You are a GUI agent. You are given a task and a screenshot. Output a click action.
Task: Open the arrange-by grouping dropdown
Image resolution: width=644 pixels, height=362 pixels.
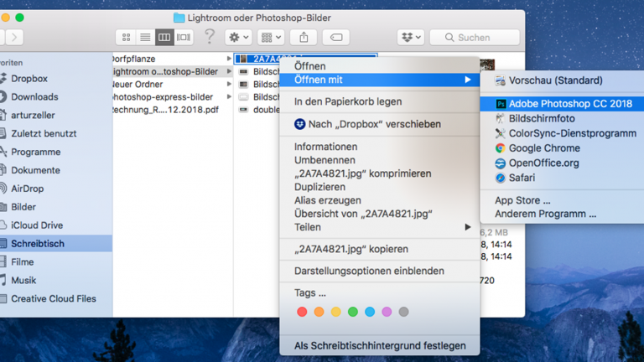coord(271,38)
